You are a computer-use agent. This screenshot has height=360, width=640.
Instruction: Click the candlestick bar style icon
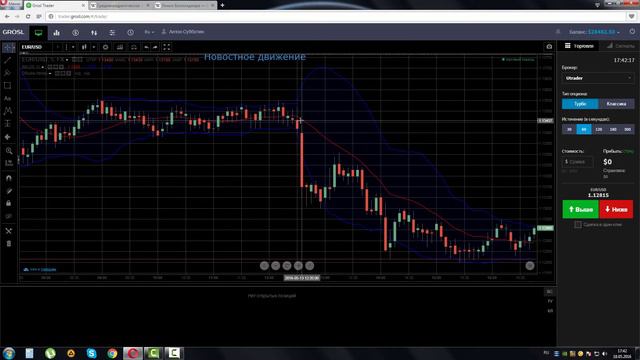(84, 47)
